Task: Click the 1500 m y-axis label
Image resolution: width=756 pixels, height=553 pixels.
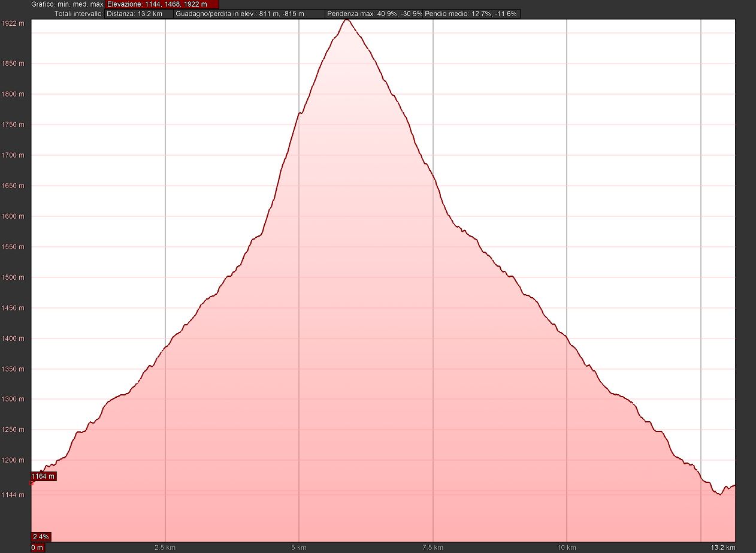Action: pyautogui.click(x=13, y=277)
